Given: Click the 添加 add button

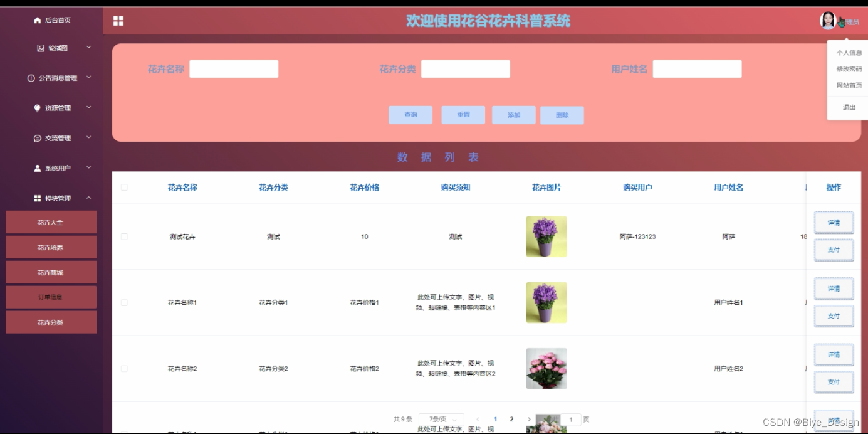Looking at the screenshot, I should (514, 115).
